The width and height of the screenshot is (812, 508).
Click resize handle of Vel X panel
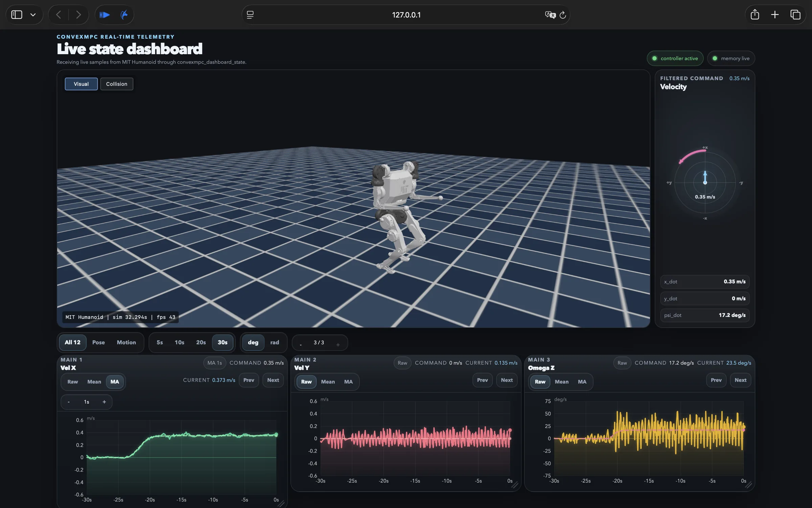click(281, 504)
